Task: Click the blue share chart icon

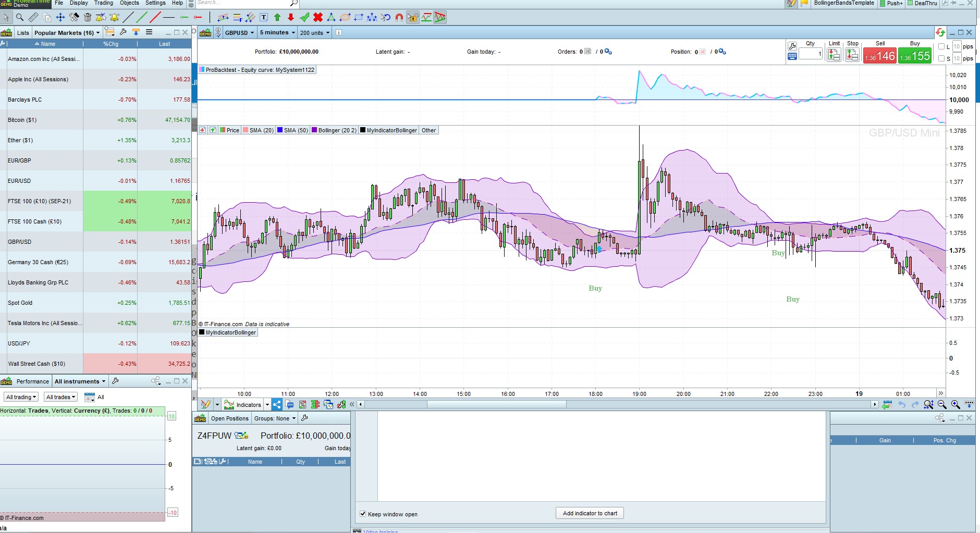Action: [x=277, y=404]
